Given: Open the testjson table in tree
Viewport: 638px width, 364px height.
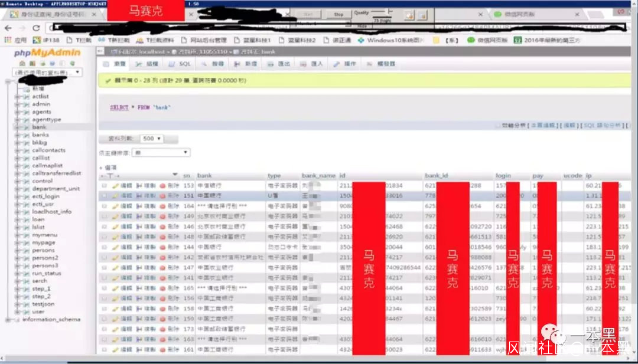Looking at the screenshot, I should pyautogui.click(x=43, y=304).
